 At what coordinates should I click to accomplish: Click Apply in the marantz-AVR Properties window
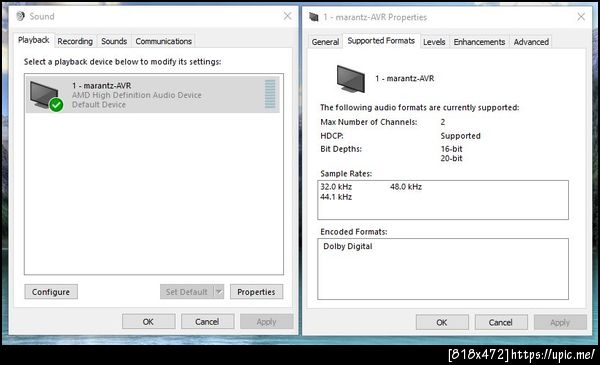pos(560,322)
